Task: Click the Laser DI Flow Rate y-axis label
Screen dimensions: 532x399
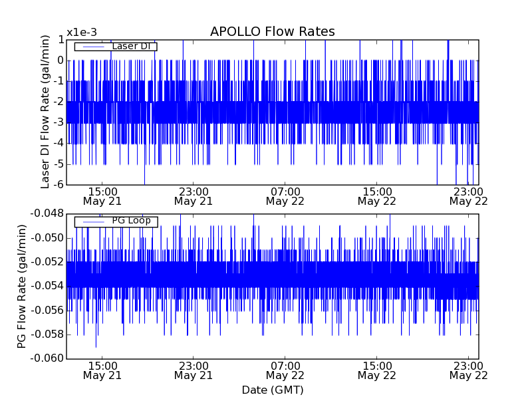Action: [45, 112]
